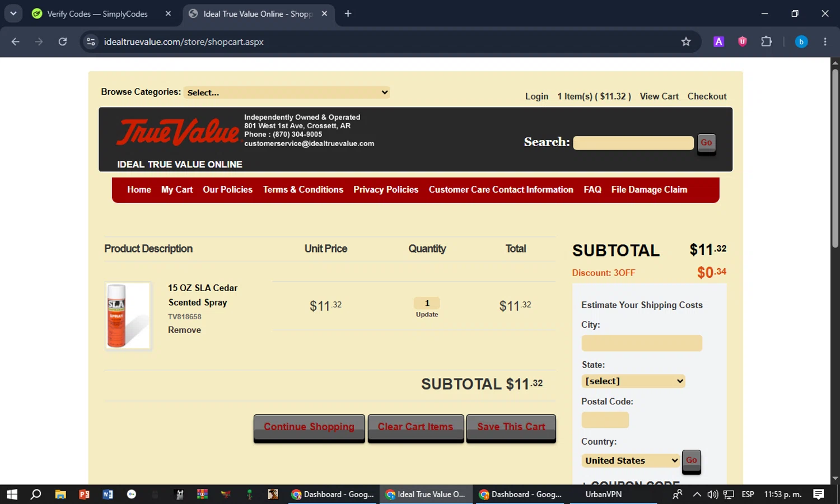The width and height of the screenshot is (840, 504).
Task: Click the Go button next to Country
Action: 692,461
